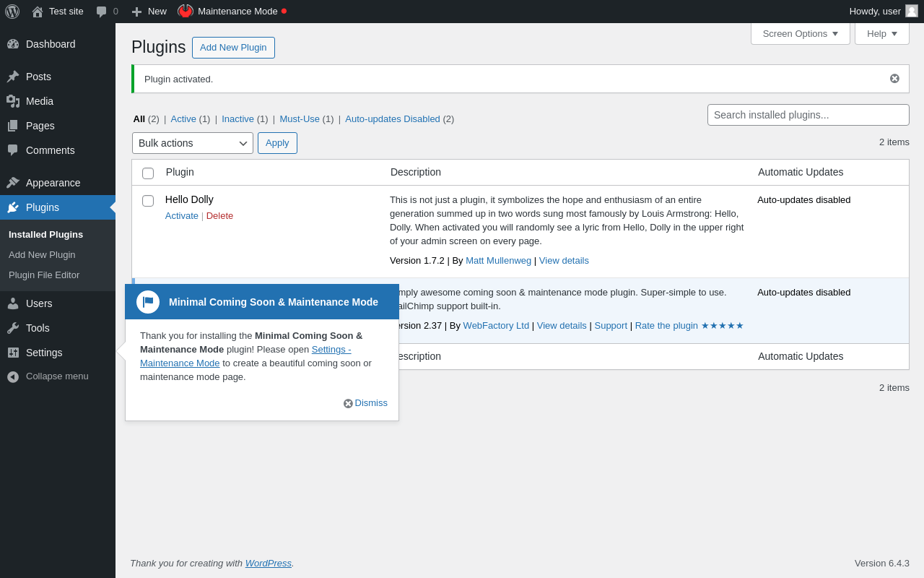This screenshot has width=924, height=578.
Task: View details for Hello Dolly
Action: pos(564,261)
